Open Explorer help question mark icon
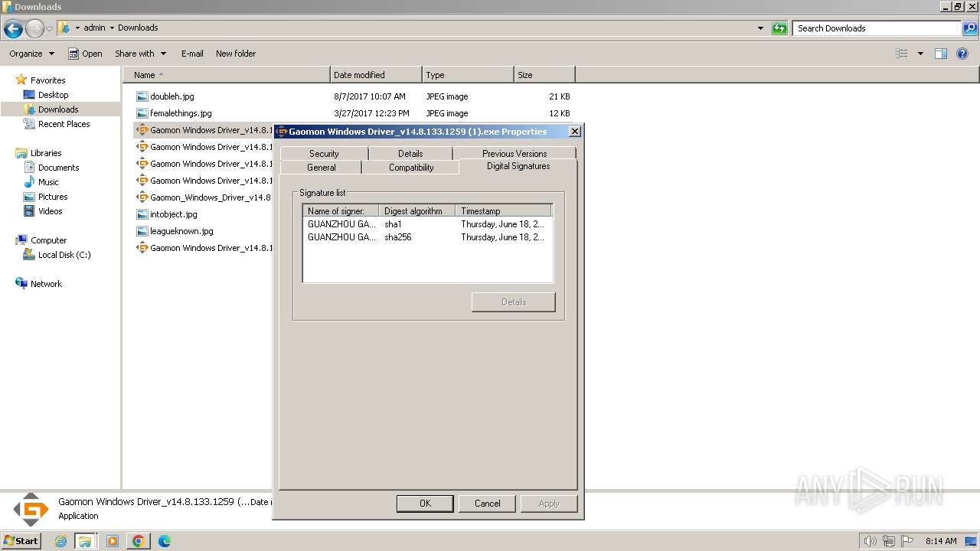Image resolution: width=980 pixels, height=551 pixels. pyautogui.click(x=962, y=54)
